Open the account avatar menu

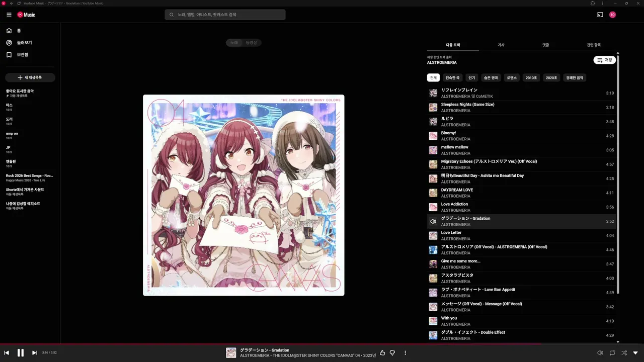(x=612, y=15)
